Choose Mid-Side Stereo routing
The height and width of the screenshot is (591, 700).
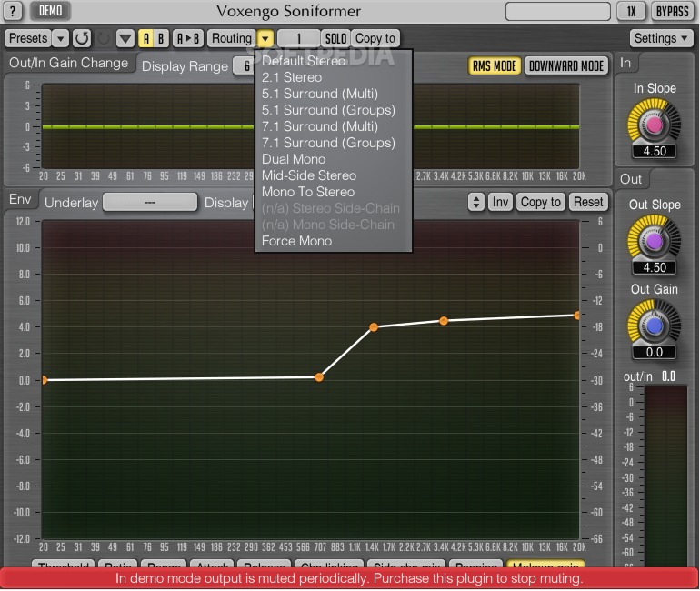(x=333, y=175)
